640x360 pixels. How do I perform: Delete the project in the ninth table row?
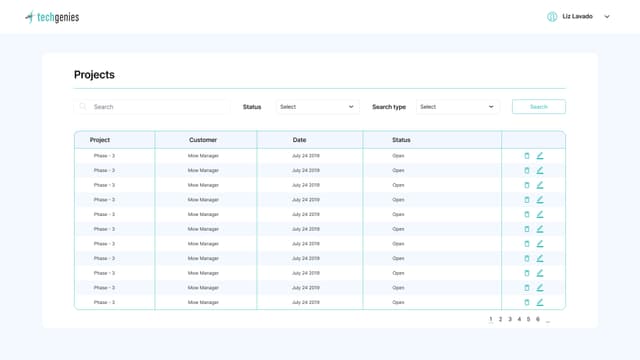pos(527,273)
